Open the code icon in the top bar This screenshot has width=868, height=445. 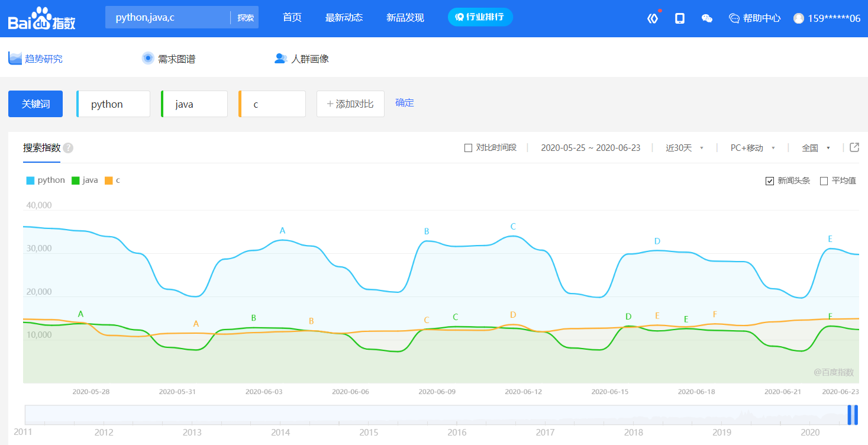coord(653,18)
